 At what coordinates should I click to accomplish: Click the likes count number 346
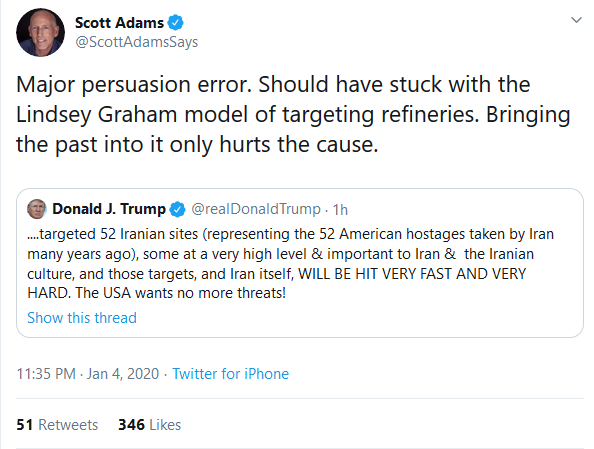tap(131, 425)
